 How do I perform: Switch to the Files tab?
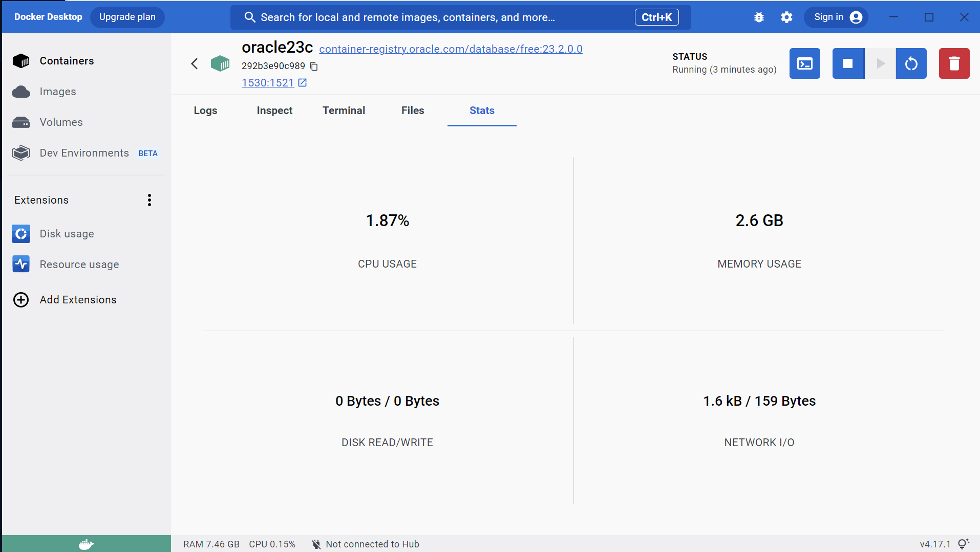pyautogui.click(x=413, y=111)
